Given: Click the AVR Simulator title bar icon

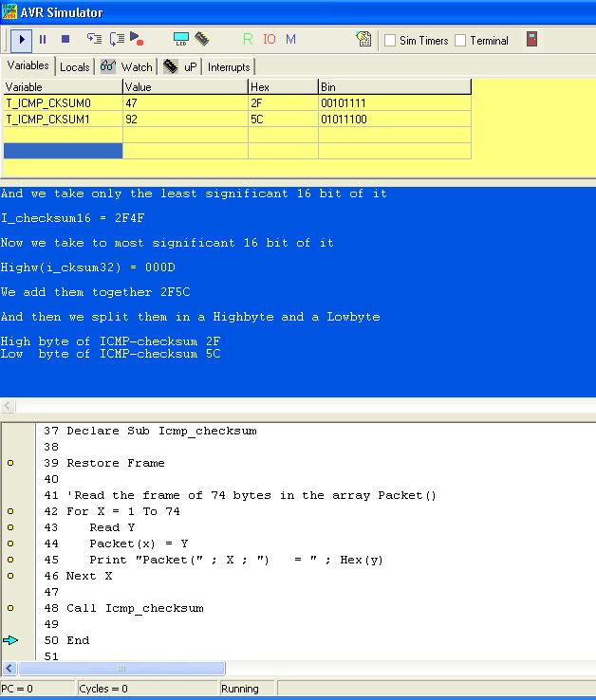Looking at the screenshot, I should 9,11.
